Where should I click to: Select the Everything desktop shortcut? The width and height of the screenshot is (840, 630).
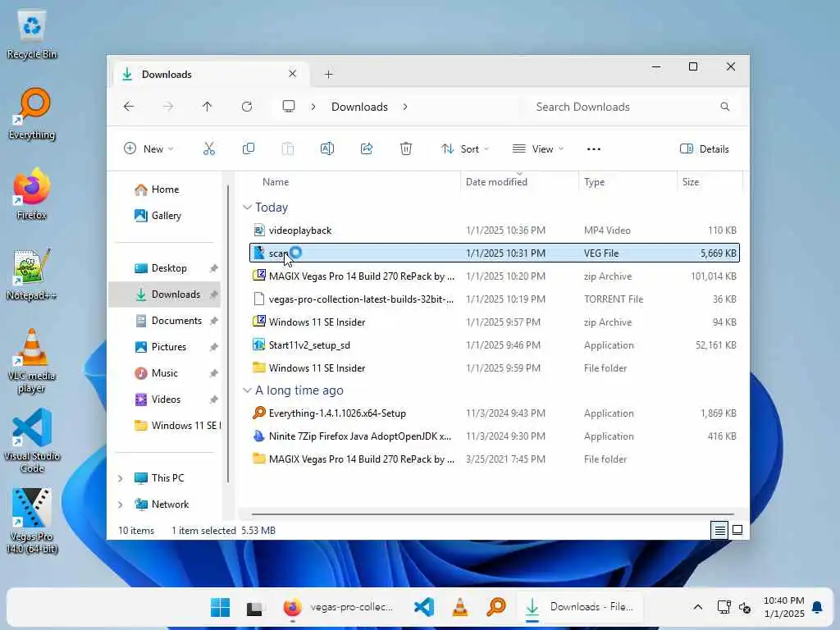pos(32,114)
